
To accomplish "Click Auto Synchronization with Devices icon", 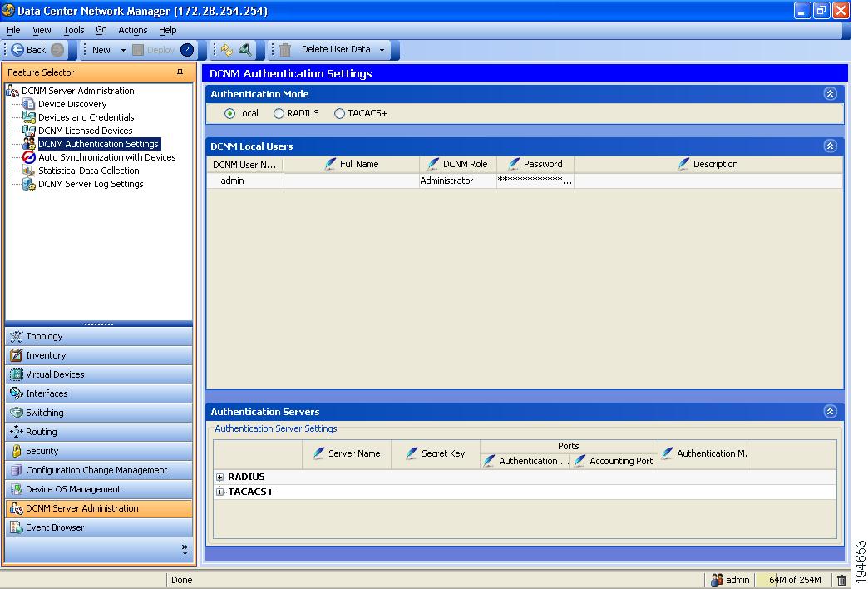I will click(29, 157).
